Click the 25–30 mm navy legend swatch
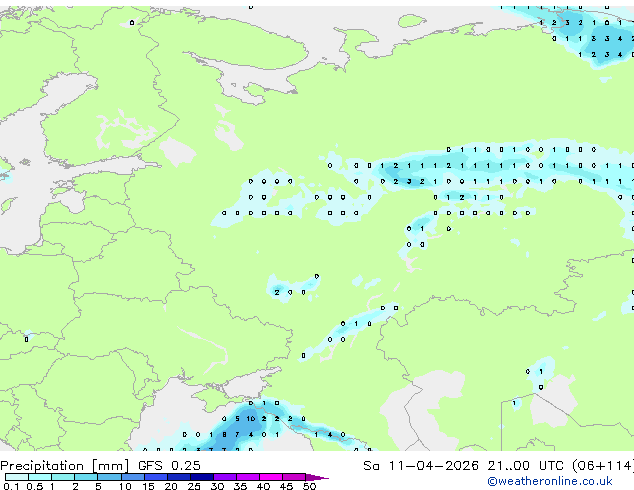634x490 pixels. click(x=201, y=477)
